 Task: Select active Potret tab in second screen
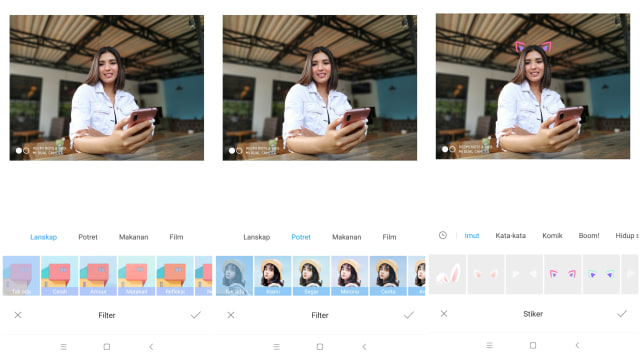point(301,237)
